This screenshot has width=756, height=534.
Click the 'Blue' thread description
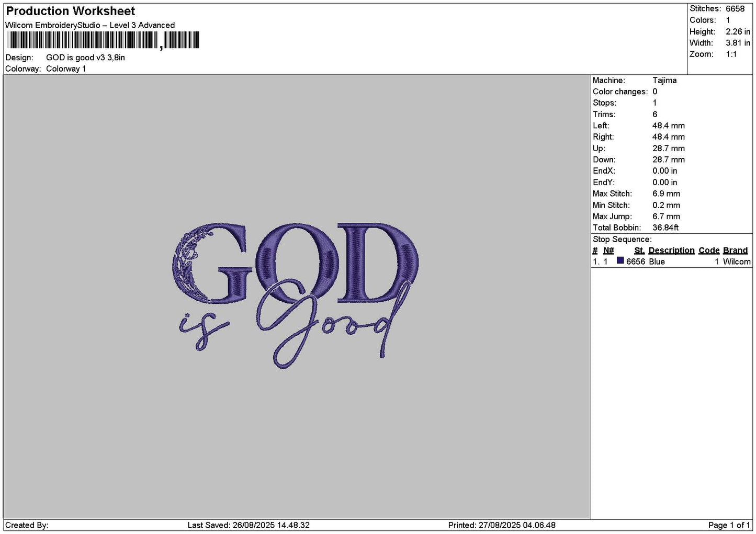click(657, 262)
